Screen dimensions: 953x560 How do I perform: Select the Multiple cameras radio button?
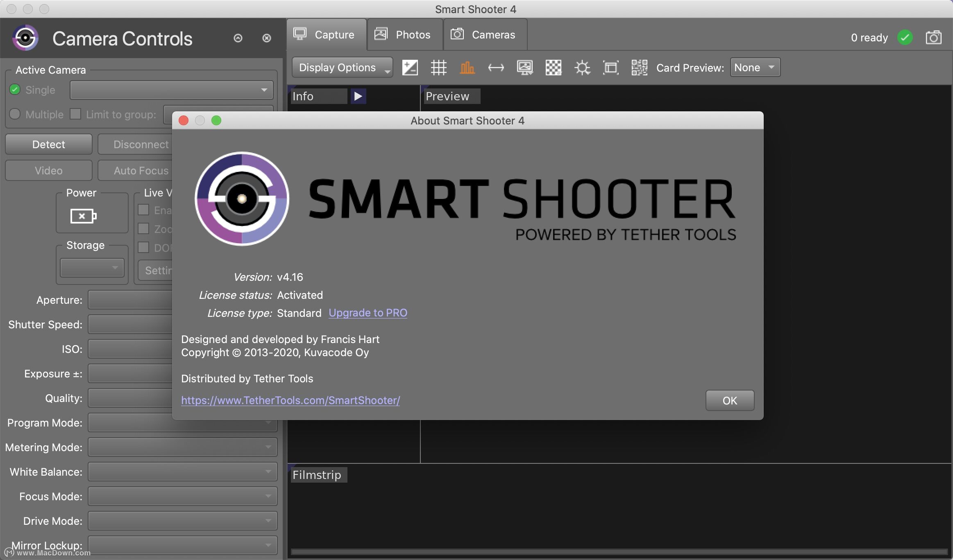click(x=15, y=114)
